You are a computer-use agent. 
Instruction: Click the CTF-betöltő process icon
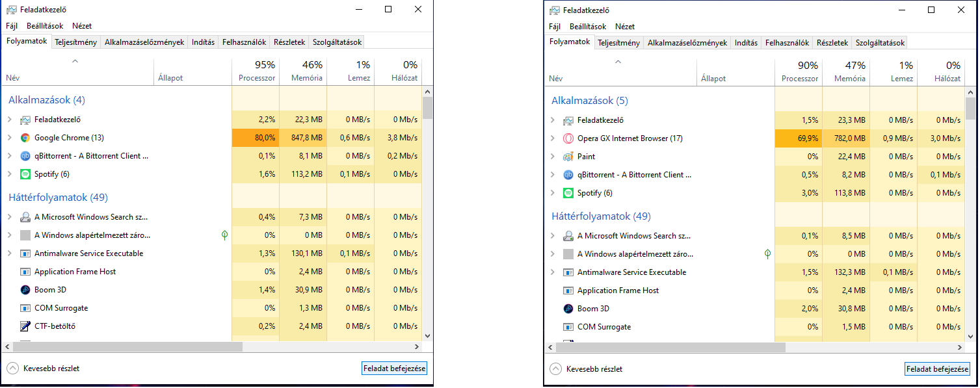[x=25, y=326]
